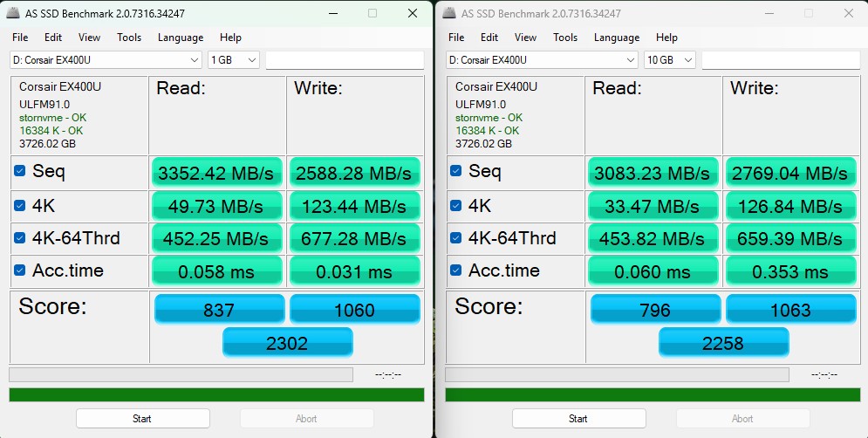The width and height of the screenshot is (868, 438).
Task: Click empty text field beside 10 GB dropdown
Action: pos(781,60)
